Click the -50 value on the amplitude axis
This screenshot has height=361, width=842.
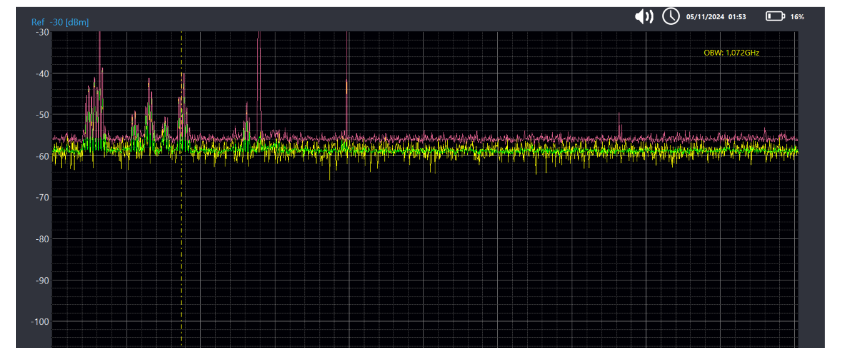(42, 114)
